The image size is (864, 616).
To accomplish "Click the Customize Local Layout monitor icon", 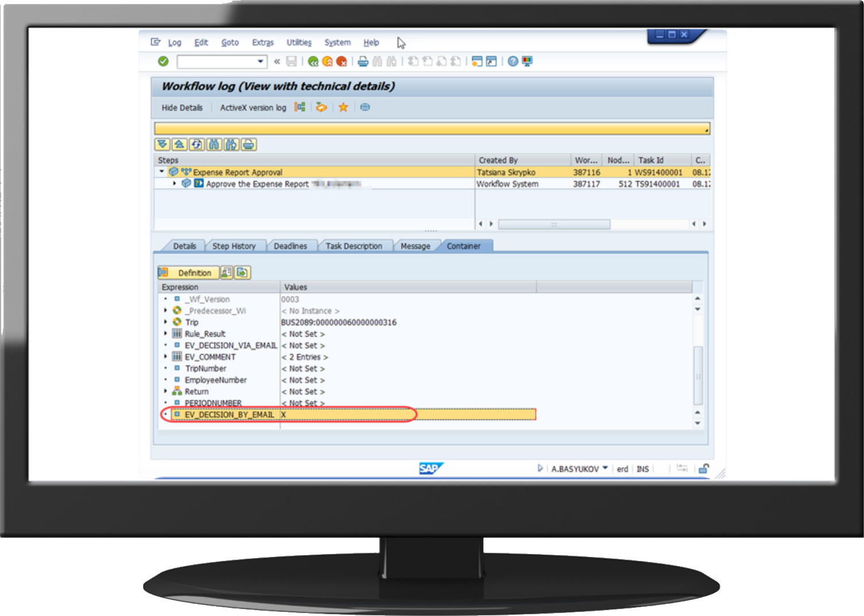I will point(527,61).
